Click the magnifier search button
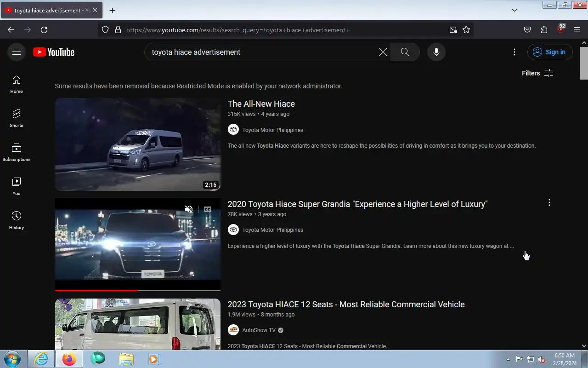 405,52
